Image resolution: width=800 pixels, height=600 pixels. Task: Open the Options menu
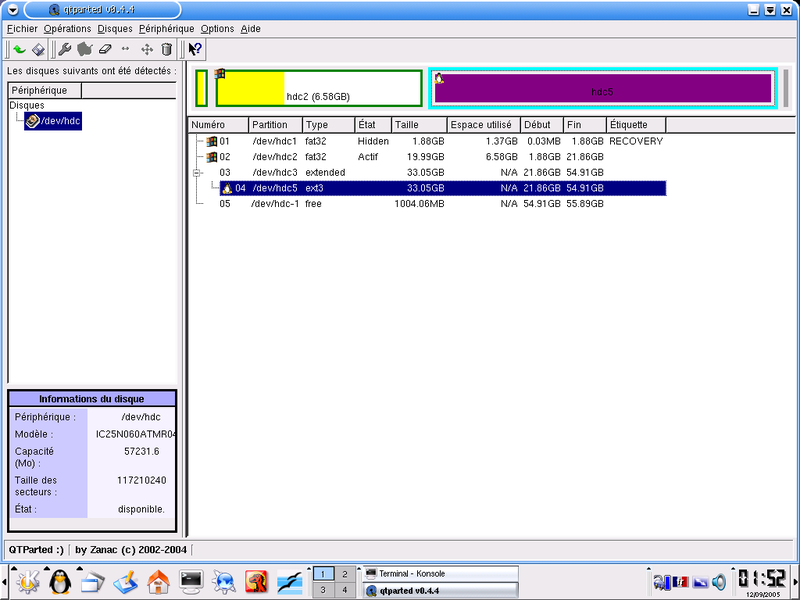coord(217,29)
